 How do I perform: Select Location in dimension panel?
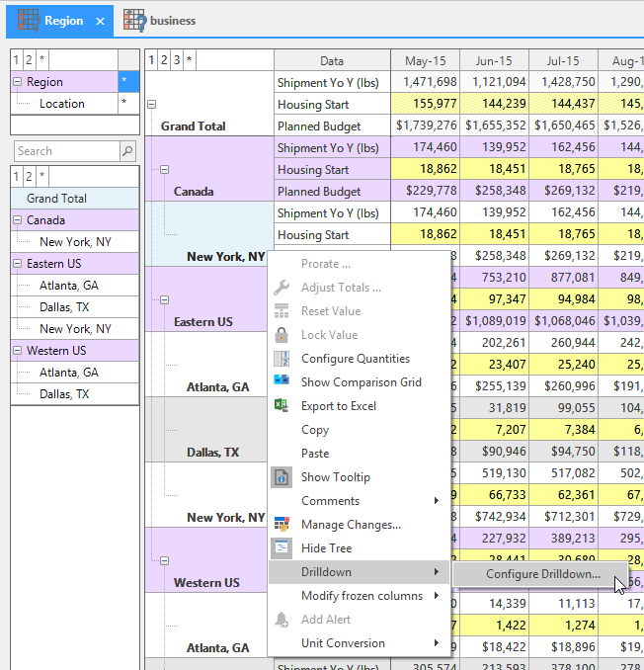click(x=64, y=104)
